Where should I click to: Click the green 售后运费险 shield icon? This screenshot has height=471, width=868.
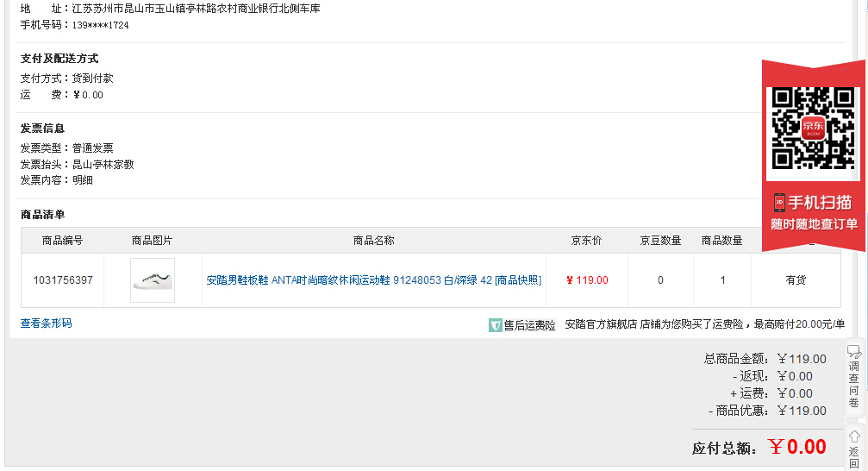(x=495, y=325)
